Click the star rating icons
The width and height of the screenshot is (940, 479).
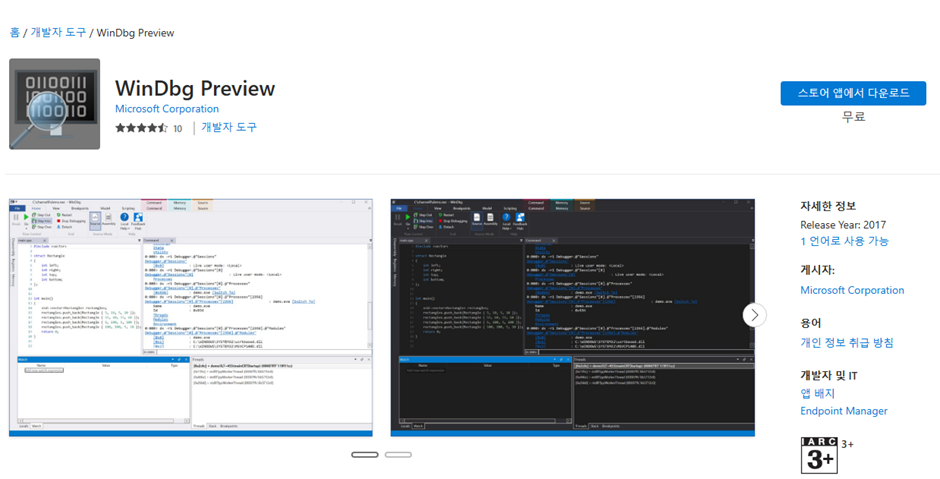click(x=141, y=128)
